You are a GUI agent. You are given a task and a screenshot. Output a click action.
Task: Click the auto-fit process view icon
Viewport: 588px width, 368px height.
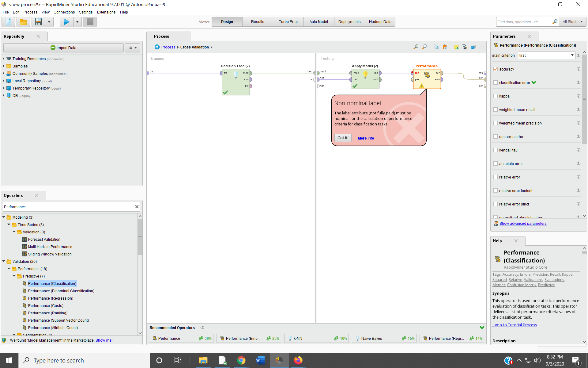coord(482,47)
